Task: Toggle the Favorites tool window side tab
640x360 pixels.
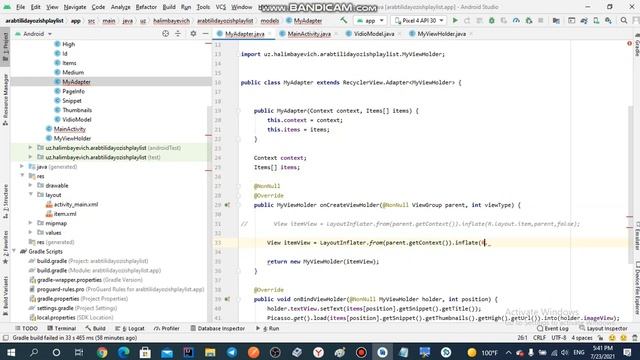Action: pyautogui.click(x=5, y=247)
